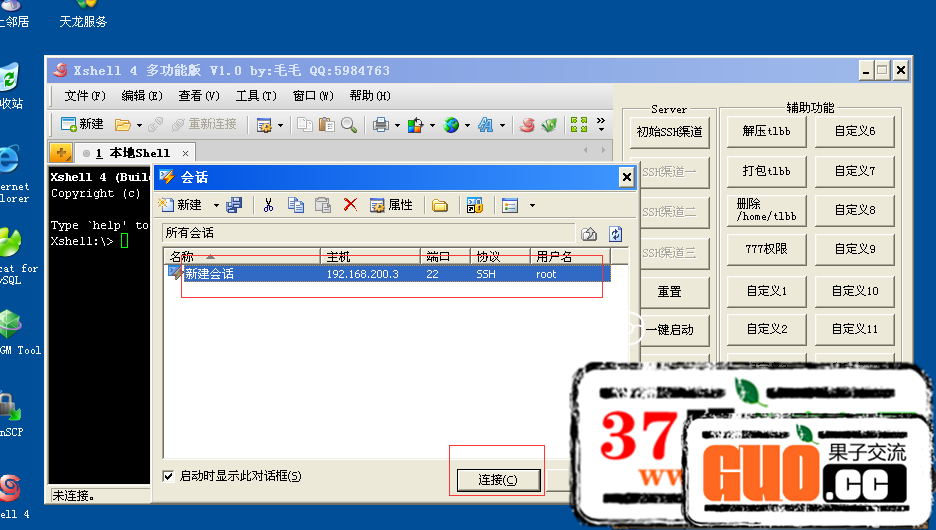
Task: Click the view mode list icon
Action: tap(510, 206)
